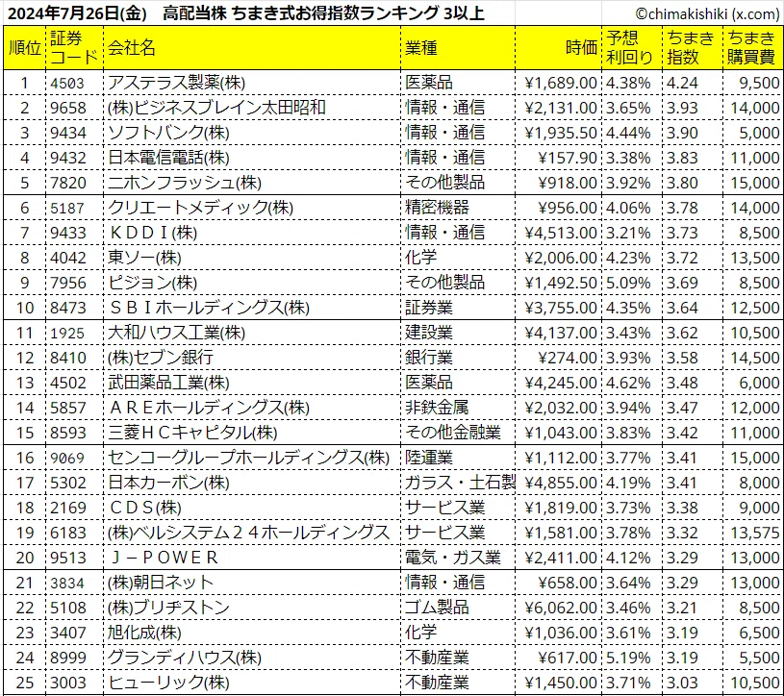Select the 5.19% yield for グランディハウス
The width and height of the screenshot is (784, 696).
tap(632, 658)
